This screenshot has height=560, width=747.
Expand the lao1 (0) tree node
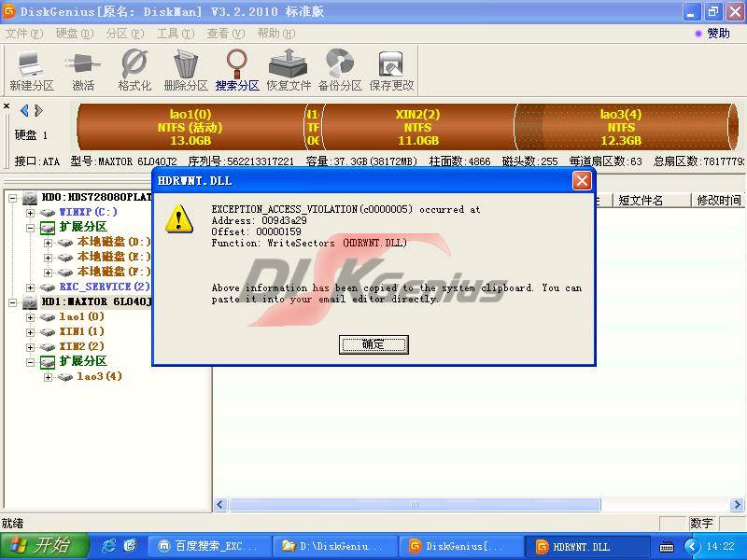pyautogui.click(x=31, y=317)
